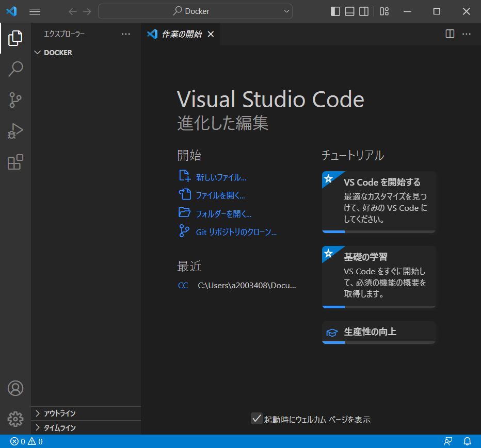Click the エクスプローラー panel title
Image resolution: width=481 pixels, height=448 pixels.
pos(64,34)
